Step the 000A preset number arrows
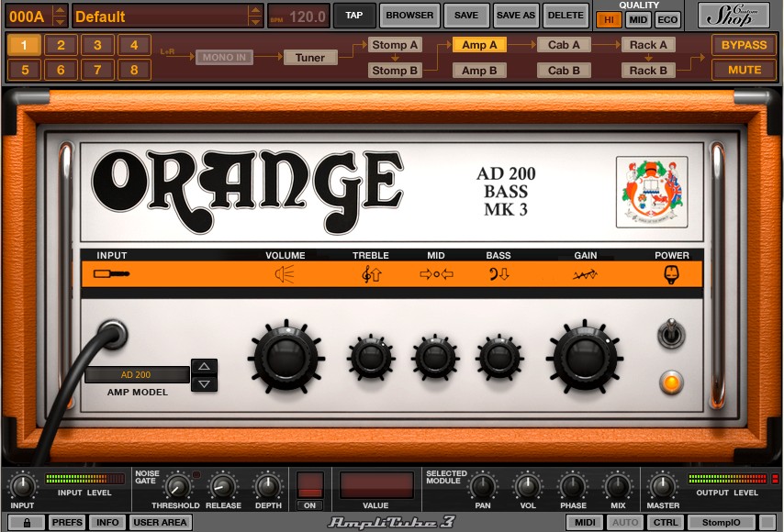The image size is (784, 532). click(x=60, y=16)
